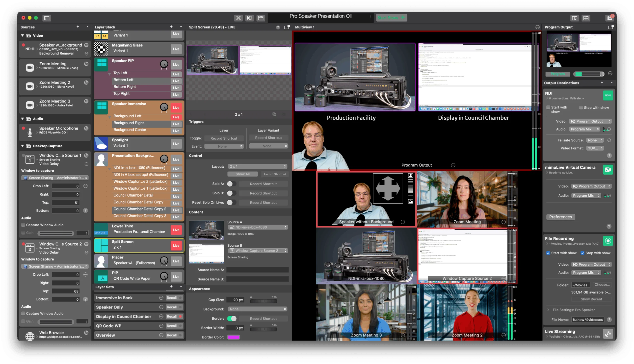Recall the Speaker Only layer set
The image size is (634, 364).
[x=171, y=307]
